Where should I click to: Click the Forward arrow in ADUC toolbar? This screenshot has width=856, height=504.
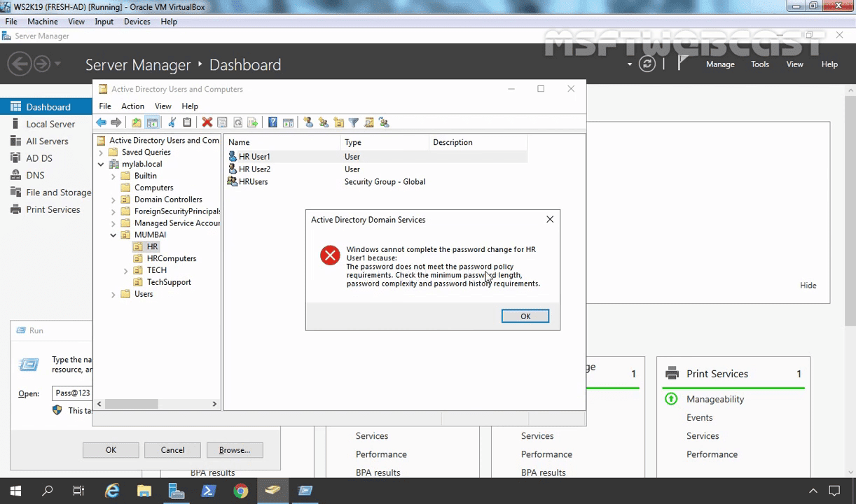(x=116, y=122)
